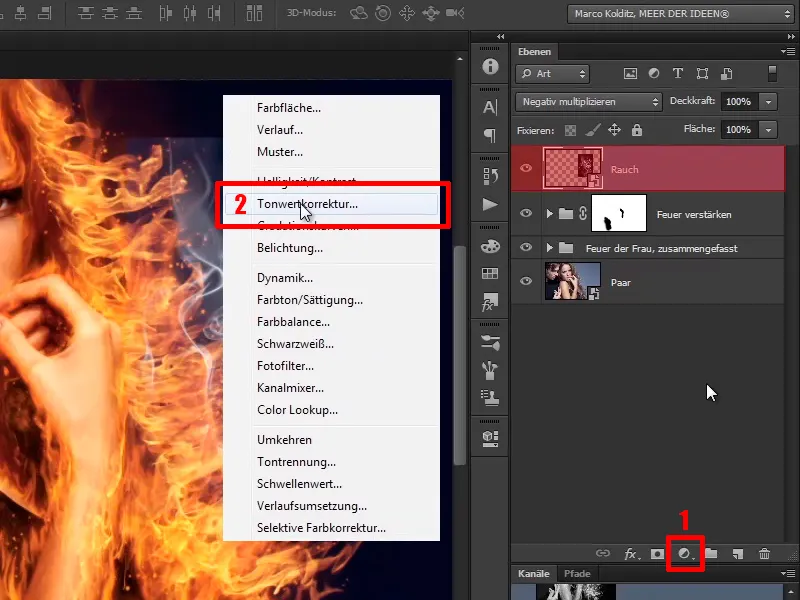Open the History panel icon
This screenshot has width=800, height=600.
click(490, 176)
